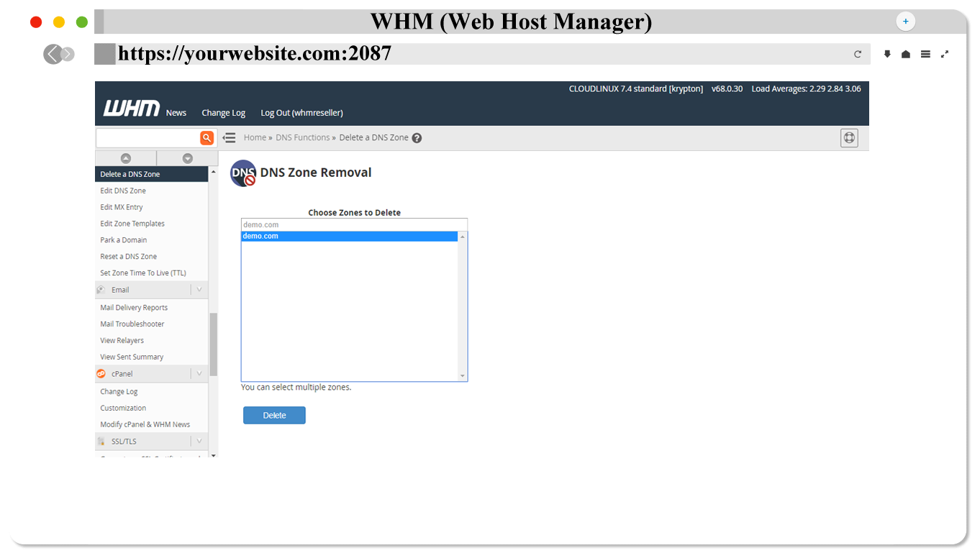Toggle the sidebar collapse menu icon
Viewport: 980px width, 553px height.
coord(229,138)
